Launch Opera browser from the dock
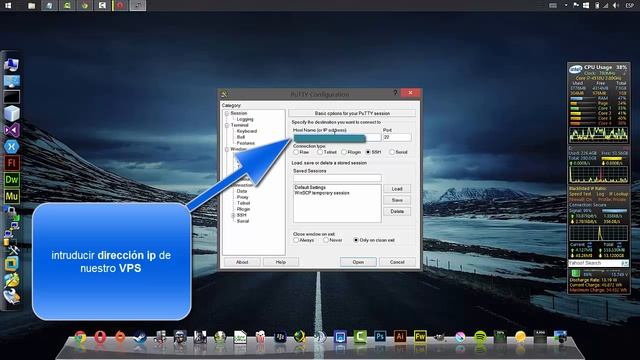Image resolution: width=640 pixels, height=360 pixels. click(100, 337)
